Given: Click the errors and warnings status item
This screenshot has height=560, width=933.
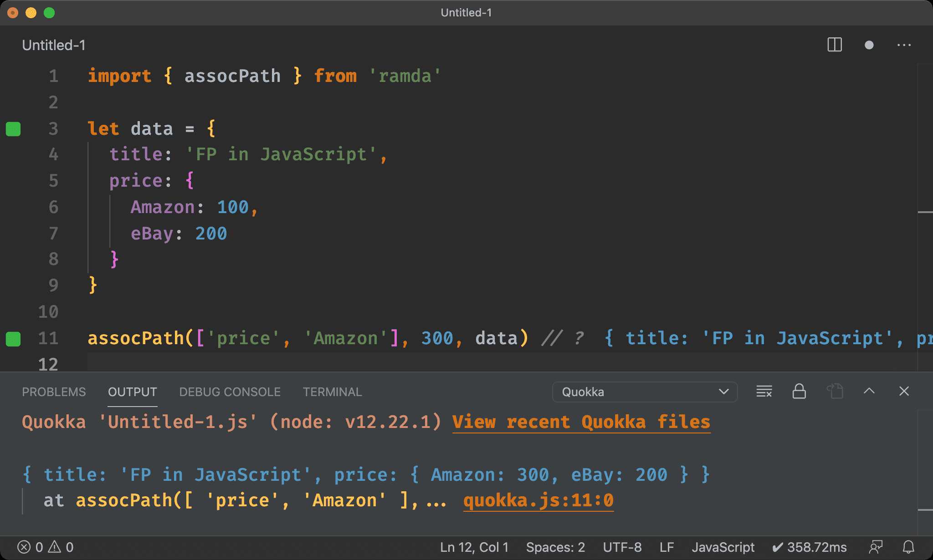Looking at the screenshot, I should [x=45, y=547].
